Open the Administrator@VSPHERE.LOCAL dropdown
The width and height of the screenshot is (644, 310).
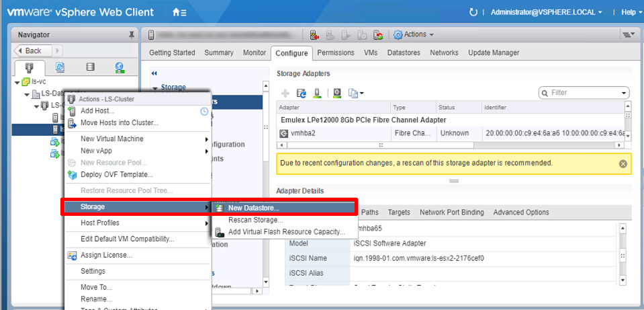pos(547,12)
